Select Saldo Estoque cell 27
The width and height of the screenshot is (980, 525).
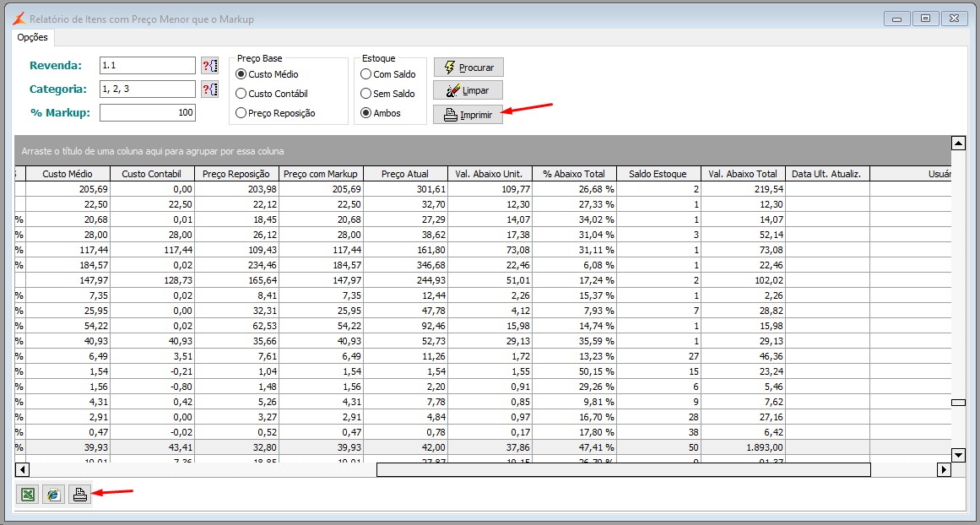[658, 356]
